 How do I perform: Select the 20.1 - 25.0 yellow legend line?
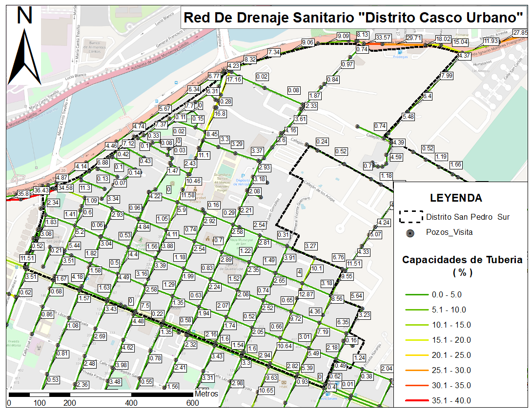[417, 355]
